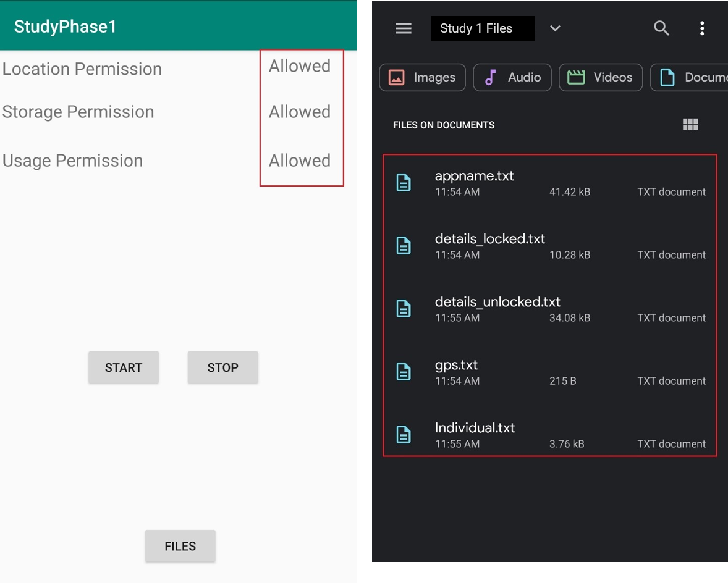This screenshot has height=583, width=728.
Task: Tap the FILES button
Action: [180, 546]
